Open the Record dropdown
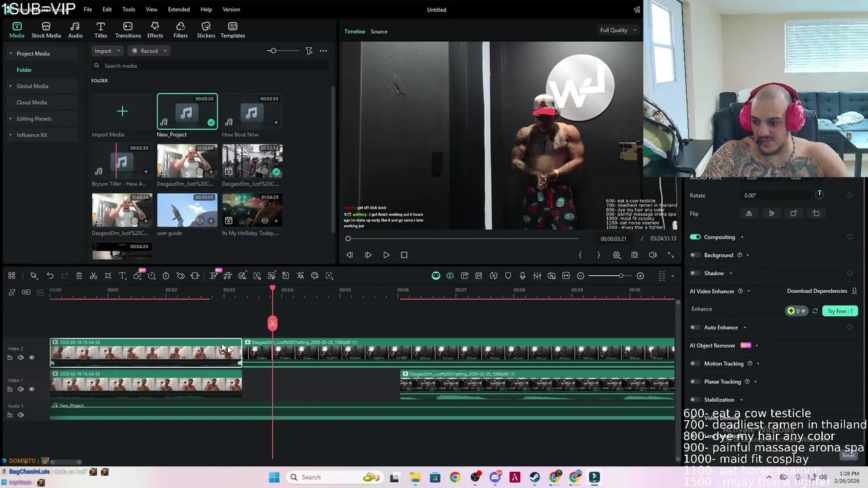This screenshot has width=868, height=488. (149, 51)
